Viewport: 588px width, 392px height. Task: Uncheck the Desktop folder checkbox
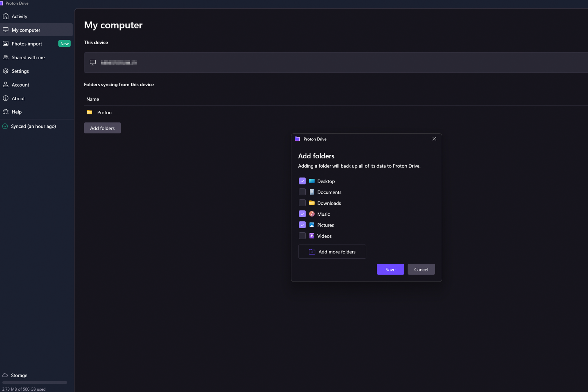(302, 181)
